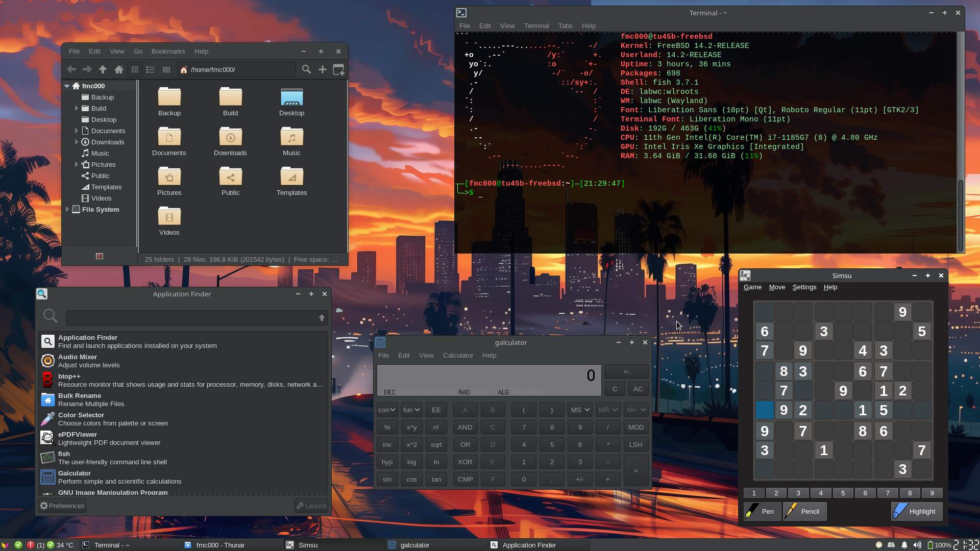Click the Thunar location path field

coord(236,69)
